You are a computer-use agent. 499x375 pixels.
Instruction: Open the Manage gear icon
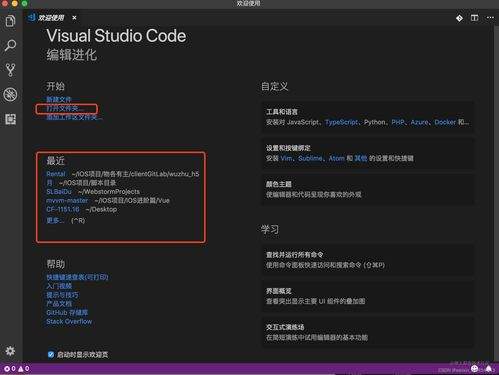10,351
